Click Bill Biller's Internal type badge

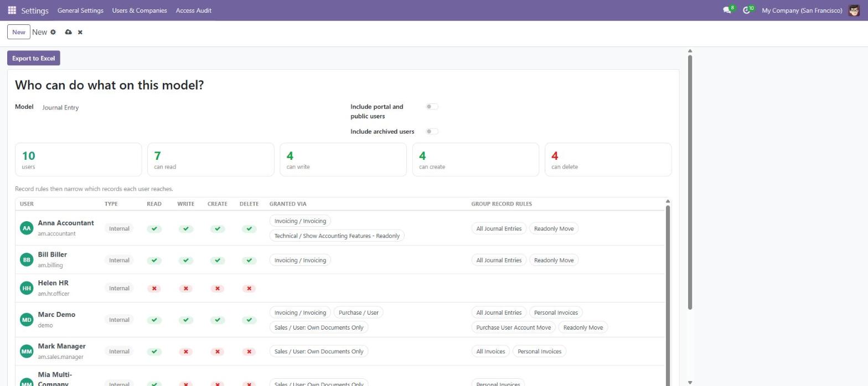click(x=119, y=260)
